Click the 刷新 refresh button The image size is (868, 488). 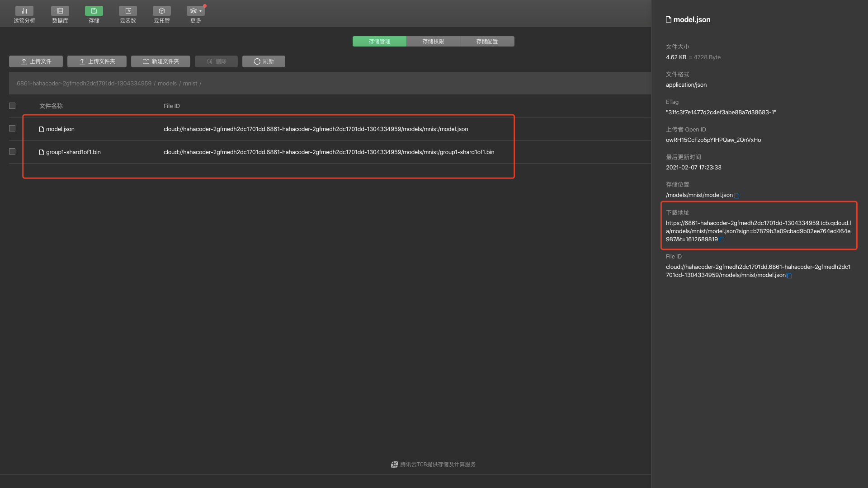coord(264,61)
